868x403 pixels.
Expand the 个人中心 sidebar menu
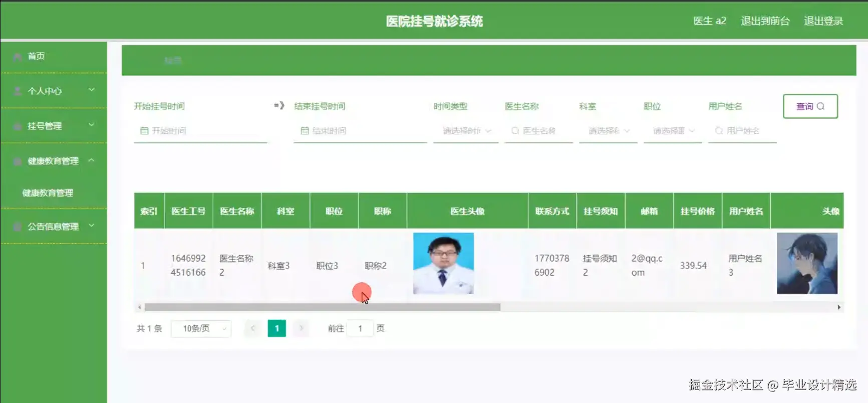click(x=54, y=91)
